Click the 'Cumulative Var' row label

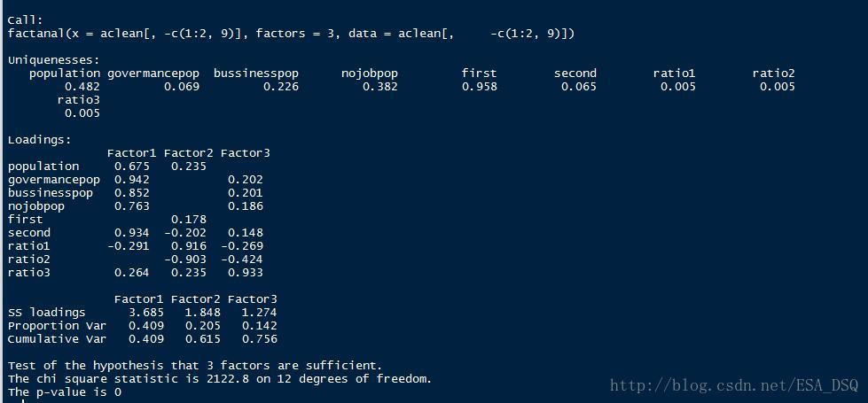pos(57,338)
